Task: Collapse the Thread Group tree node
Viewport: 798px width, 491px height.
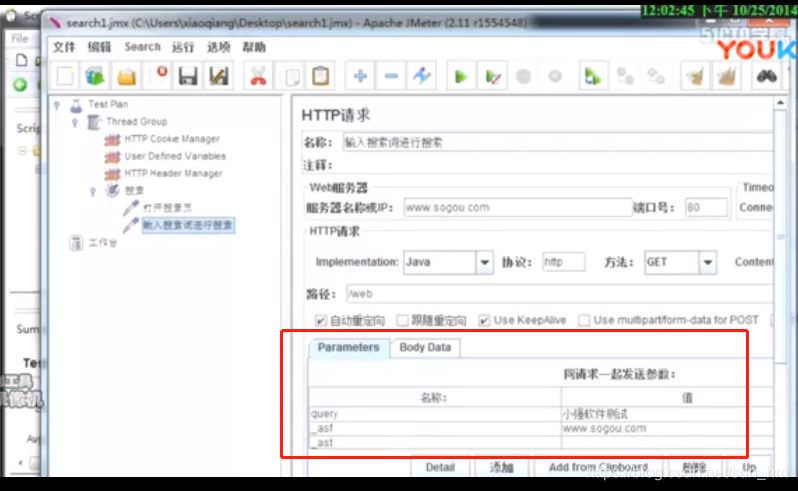Action: 75,123
